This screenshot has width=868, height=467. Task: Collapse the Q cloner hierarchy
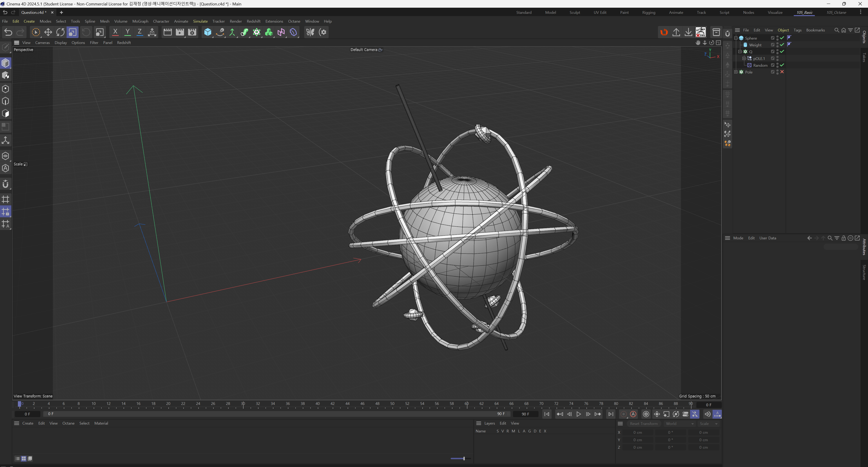pyautogui.click(x=740, y=52)
